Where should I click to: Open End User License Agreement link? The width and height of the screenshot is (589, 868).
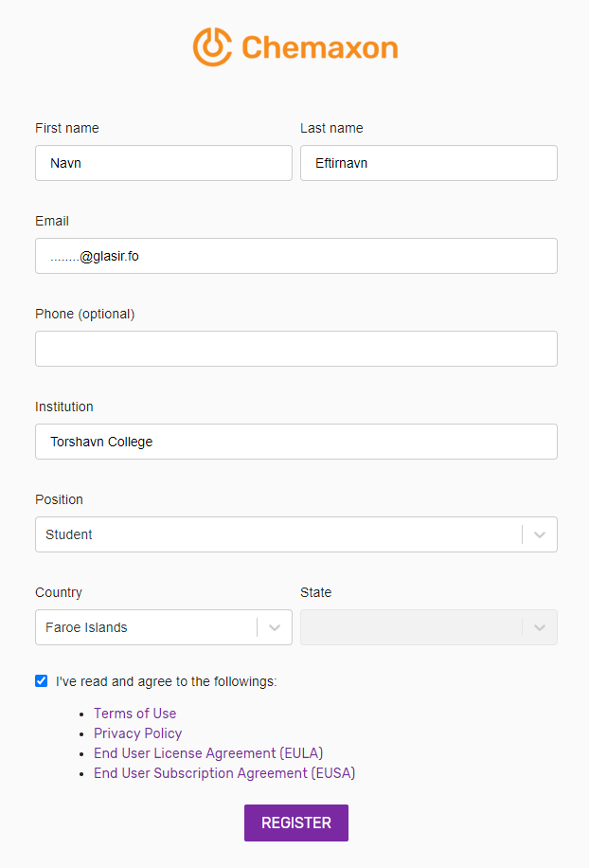(x=208, y=753)
